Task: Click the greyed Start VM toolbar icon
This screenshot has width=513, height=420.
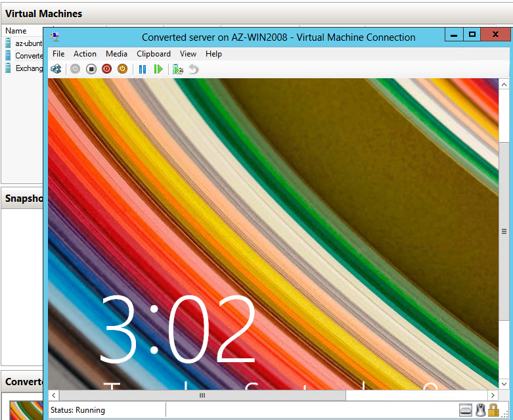Action: [75, 69]
